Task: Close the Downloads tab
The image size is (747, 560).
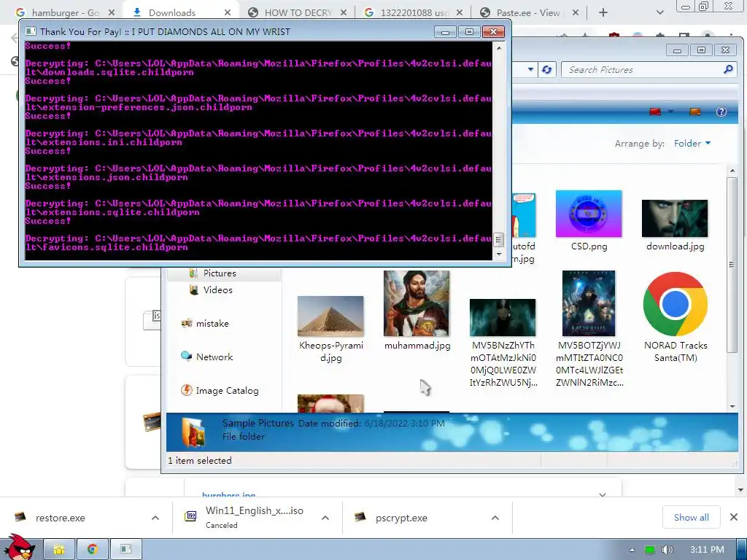Action: [228, 12]
